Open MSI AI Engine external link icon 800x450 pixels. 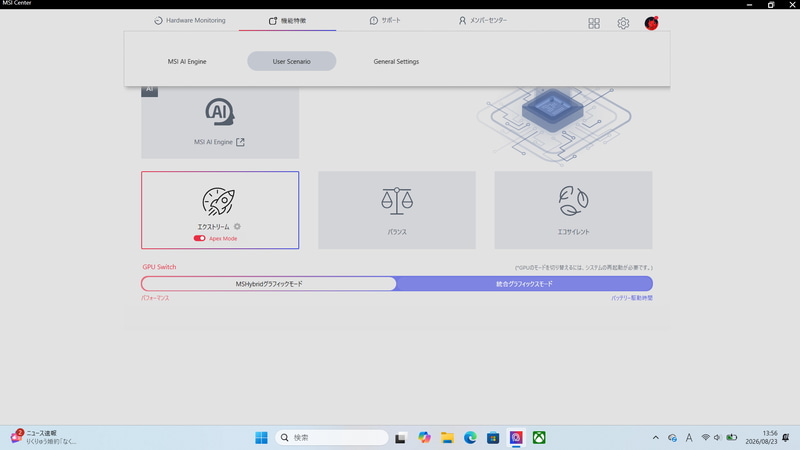pos(240,142)
